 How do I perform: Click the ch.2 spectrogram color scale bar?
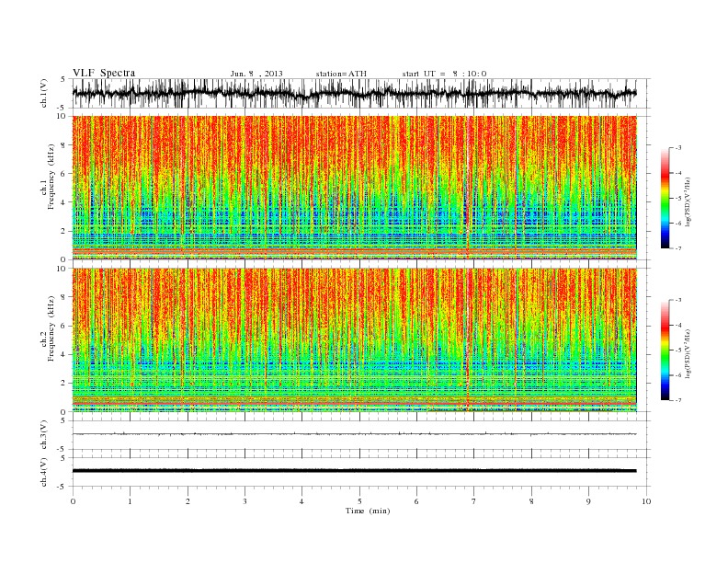(x=665, y=350)
